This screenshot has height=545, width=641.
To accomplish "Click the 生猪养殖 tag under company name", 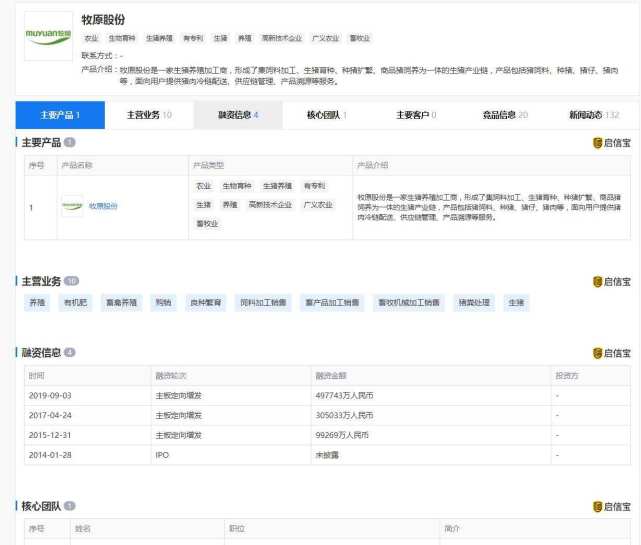I will 159,38.
